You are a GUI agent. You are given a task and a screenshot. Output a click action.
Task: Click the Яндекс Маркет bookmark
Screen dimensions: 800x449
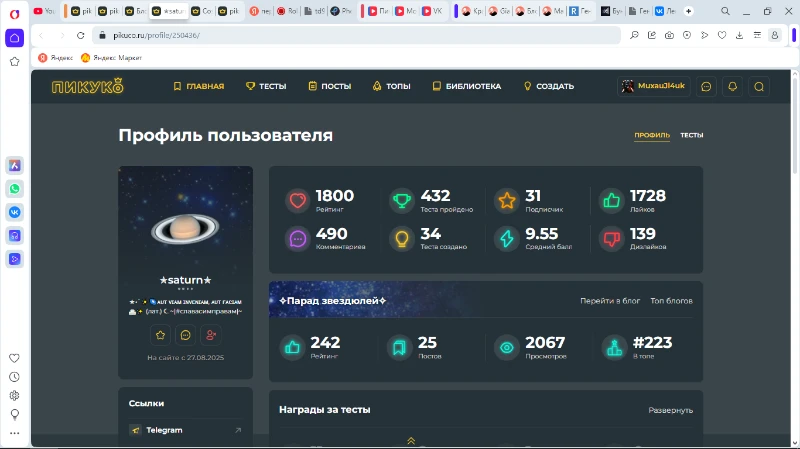click(111, 58)
